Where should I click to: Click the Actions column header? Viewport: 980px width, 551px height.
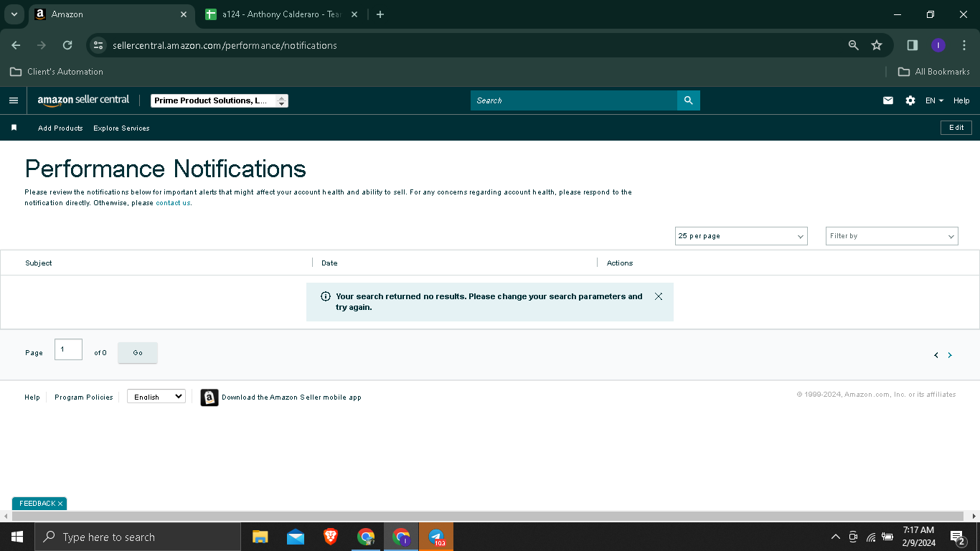620,263
